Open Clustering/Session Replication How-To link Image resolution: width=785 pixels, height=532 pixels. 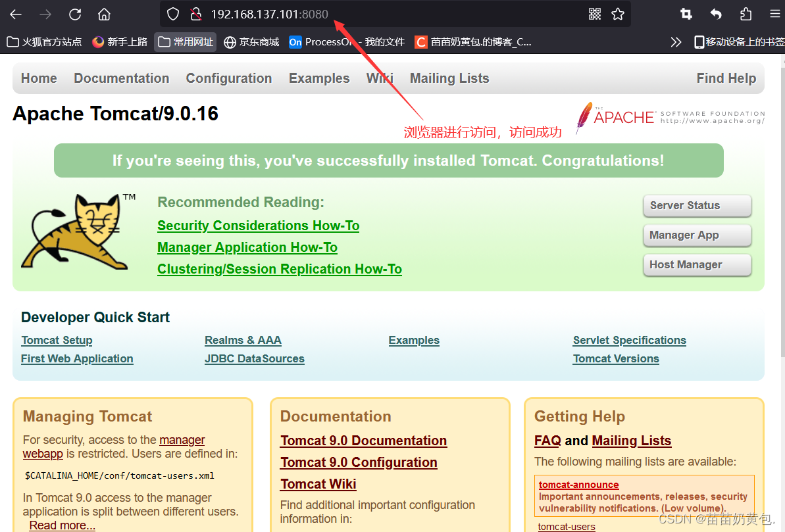280,269
